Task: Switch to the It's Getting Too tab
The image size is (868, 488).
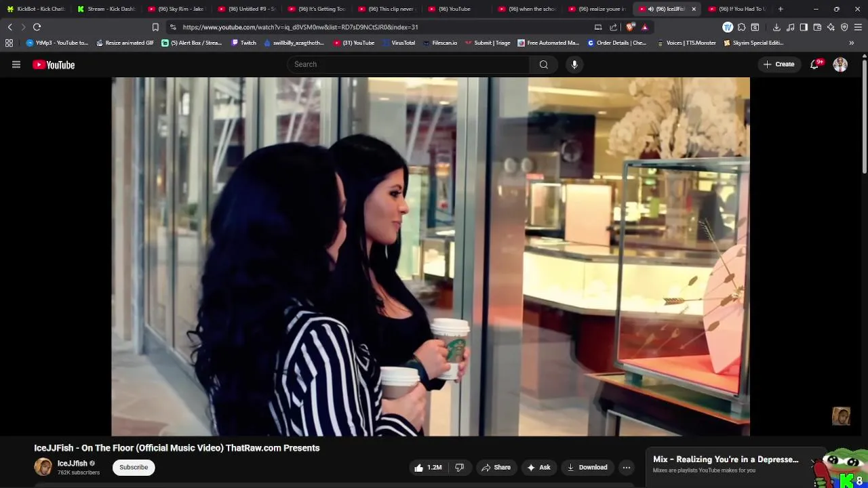Action: click(x=317, y=9)
